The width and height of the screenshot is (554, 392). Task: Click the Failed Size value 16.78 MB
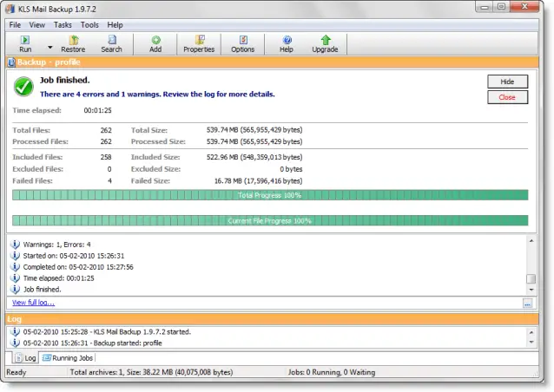(258, 181)
